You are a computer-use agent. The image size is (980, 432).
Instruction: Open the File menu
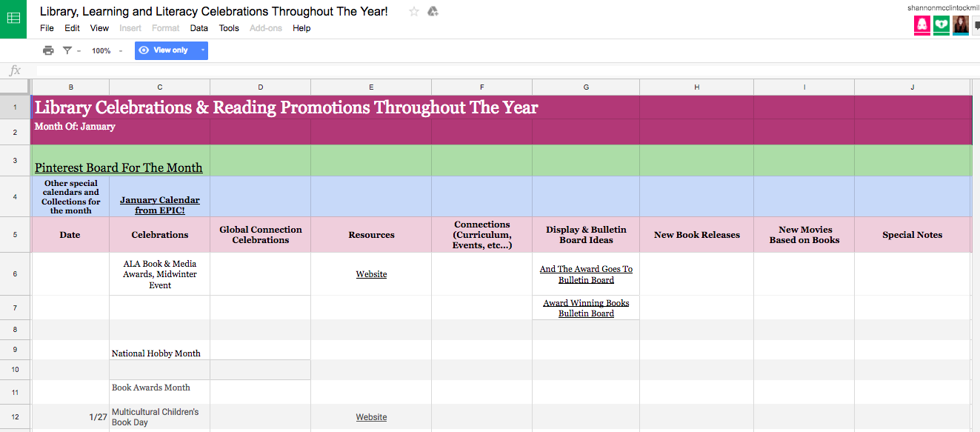point(47,28)
